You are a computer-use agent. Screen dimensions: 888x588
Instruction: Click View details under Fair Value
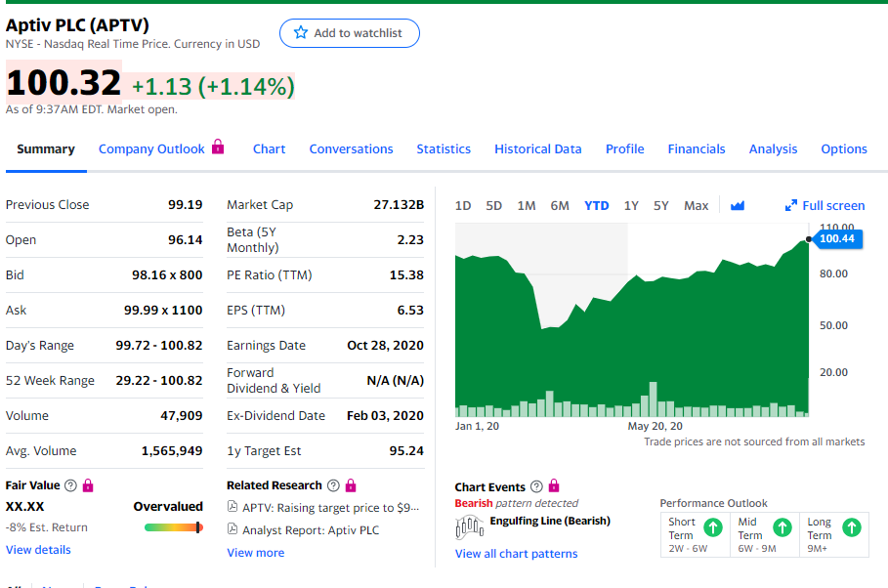click(x=38, y=550)
